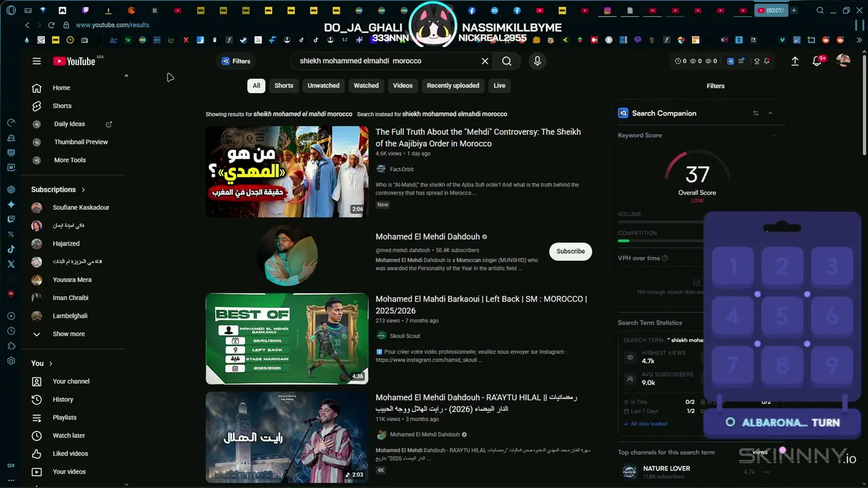Open Mohamed El Mehdi Dahdouh channel avatar
The image size is (868, 488).
click(x=287, y=256)
